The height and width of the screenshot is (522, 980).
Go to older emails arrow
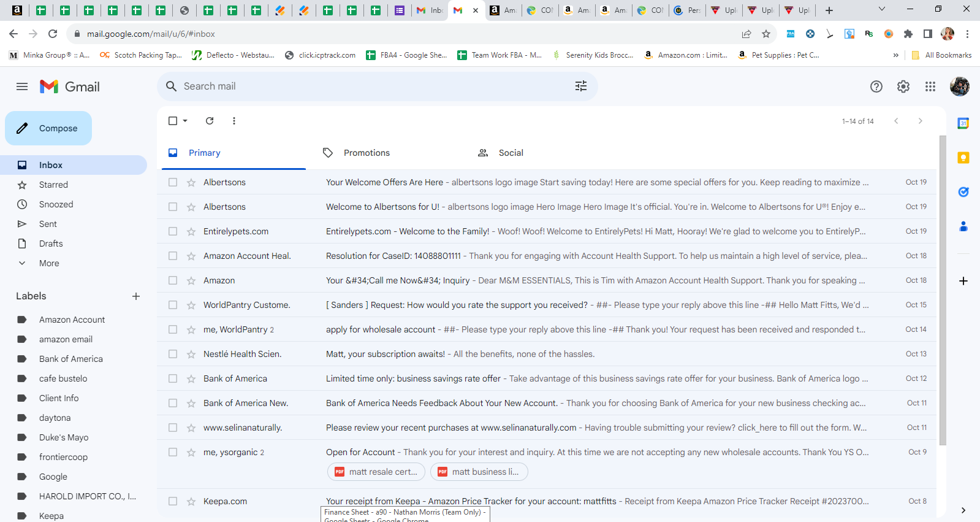click(920, 121)
